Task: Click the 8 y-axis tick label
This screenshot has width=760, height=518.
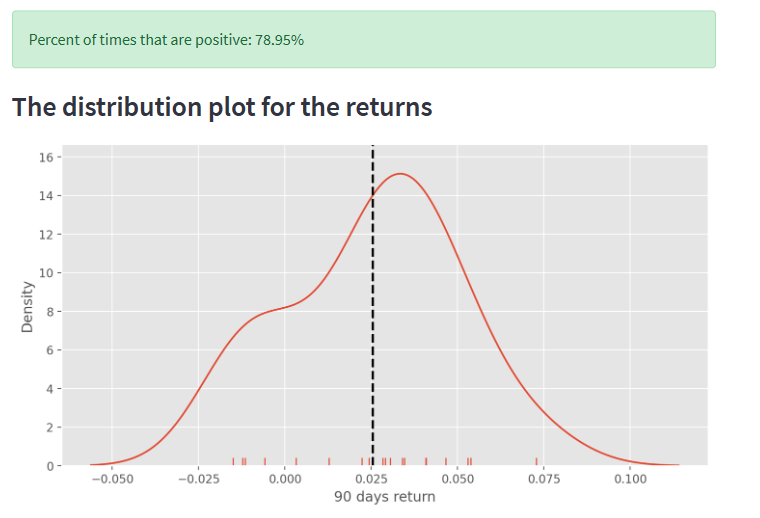Action: point(50,312)
